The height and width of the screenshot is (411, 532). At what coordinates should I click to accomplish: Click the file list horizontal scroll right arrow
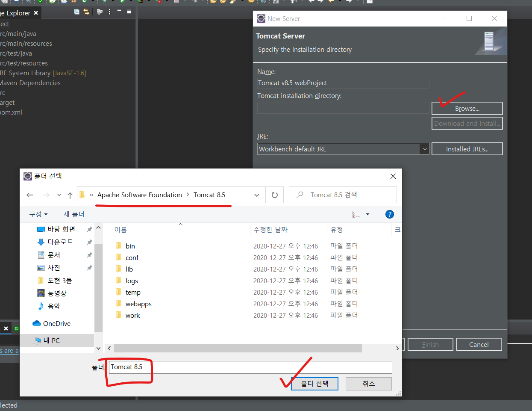(x=397, y=349)
